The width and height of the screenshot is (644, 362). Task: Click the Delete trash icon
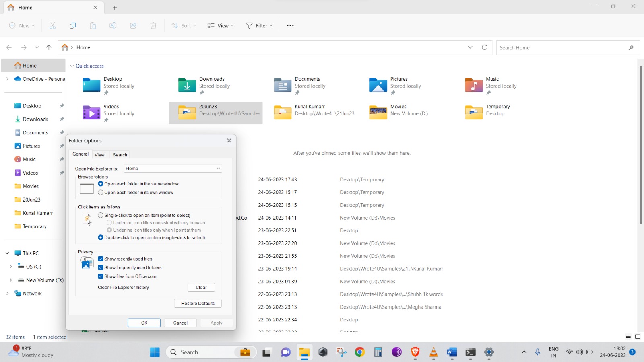pos(153,26)
